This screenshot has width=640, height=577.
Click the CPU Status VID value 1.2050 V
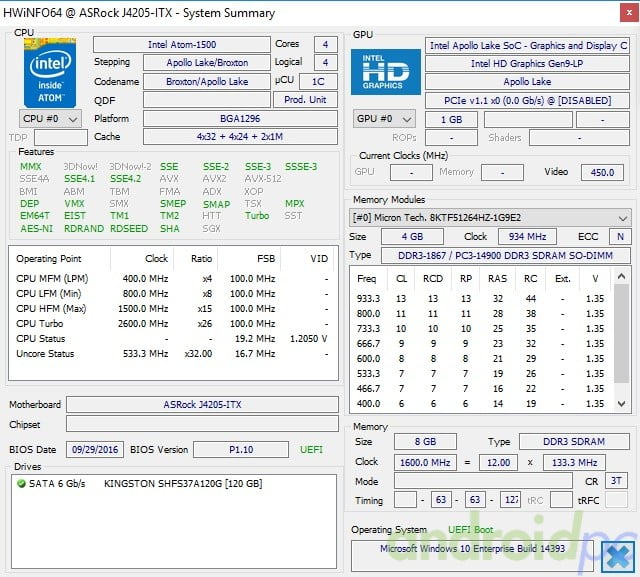pyautogui.click(x=309, y=339)
